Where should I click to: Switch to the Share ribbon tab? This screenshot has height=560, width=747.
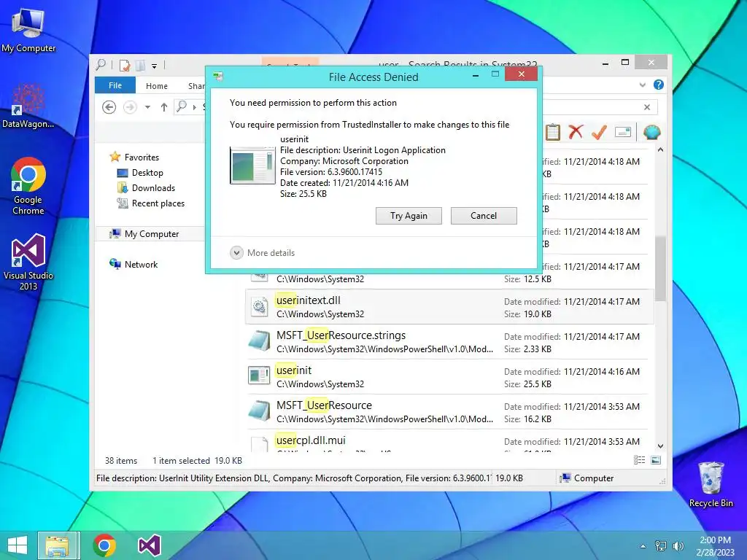pos(196,86)
